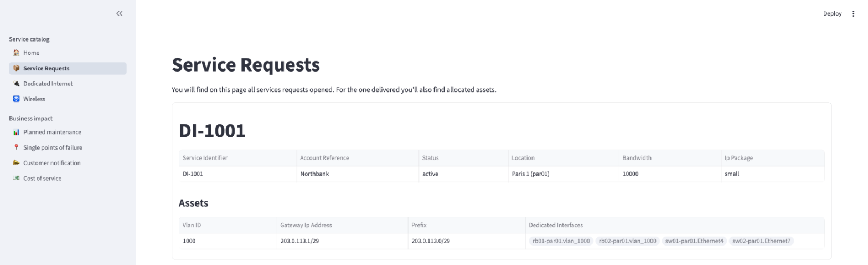Viewport: 868px width, 265px height.
Task: Click the Business impact section label
Action: point(31,119)
